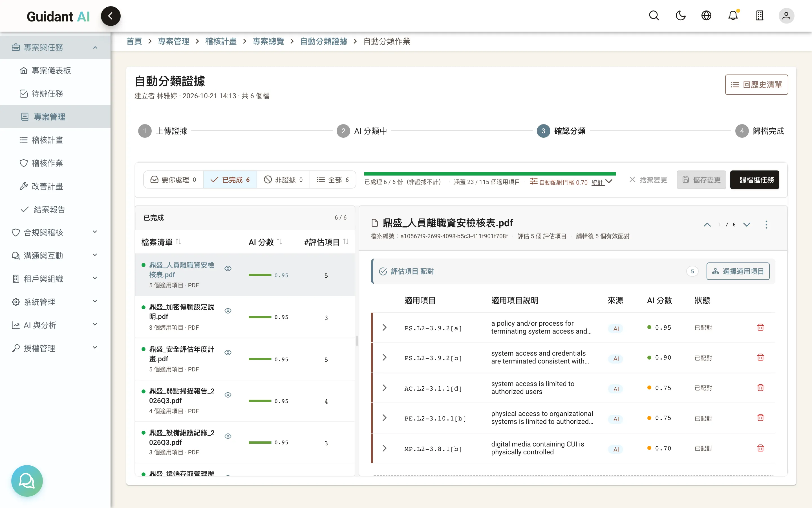This screenshot has height=508, width=812.
Task: Click the green processing progress bar
Action: [x=490, y=174]
